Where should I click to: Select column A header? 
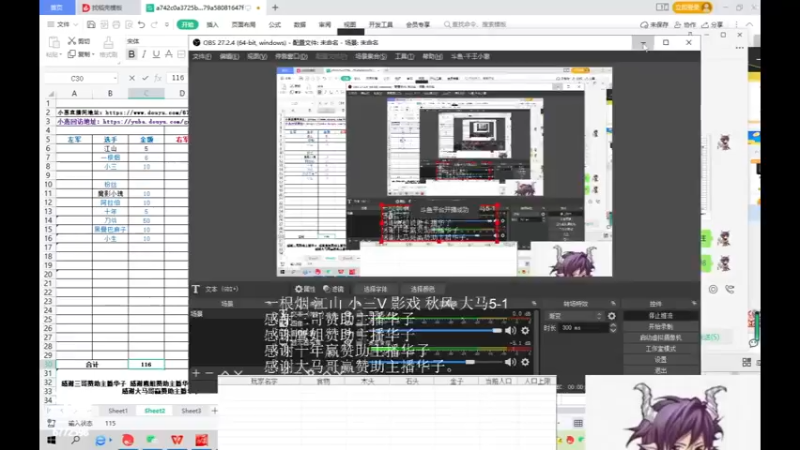[x=74, y=93]
